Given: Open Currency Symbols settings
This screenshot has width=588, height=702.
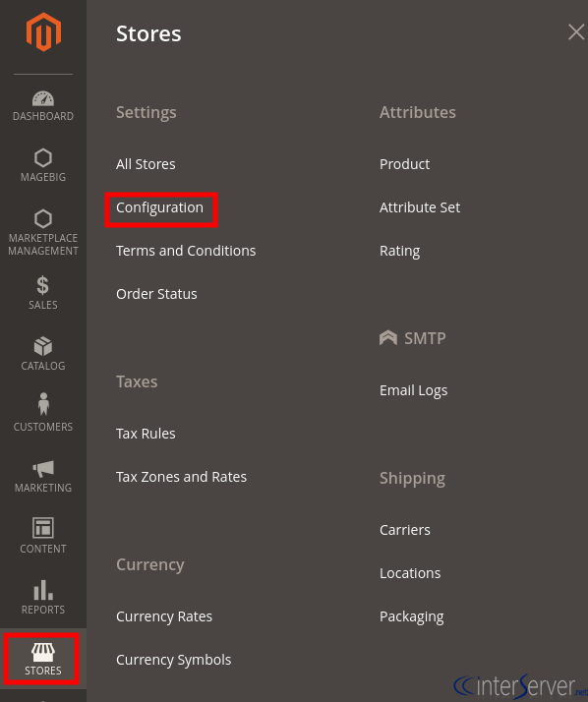Looking at the screenshot, I should [x=174, y=660].
